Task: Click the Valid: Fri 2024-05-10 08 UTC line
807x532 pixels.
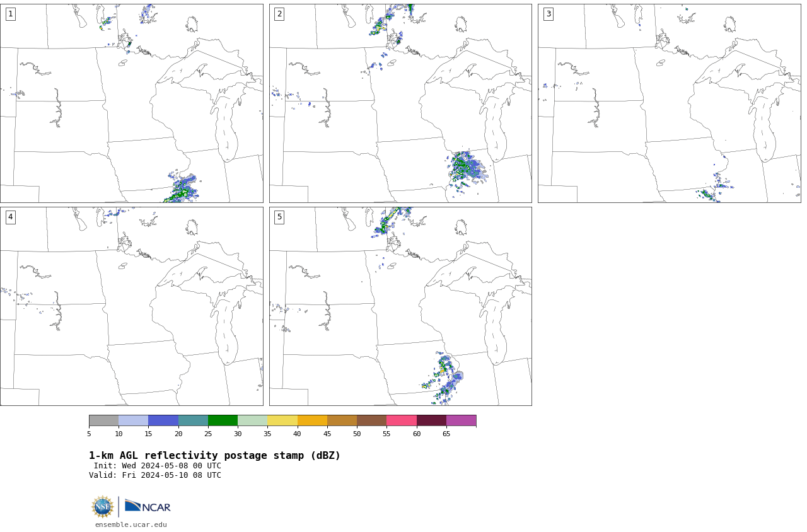Action: (155, 475)
